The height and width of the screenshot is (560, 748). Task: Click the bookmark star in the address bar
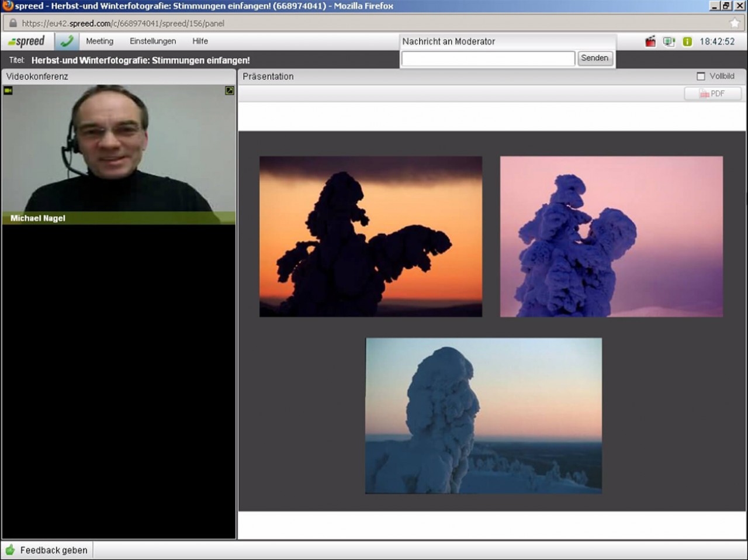735,24
